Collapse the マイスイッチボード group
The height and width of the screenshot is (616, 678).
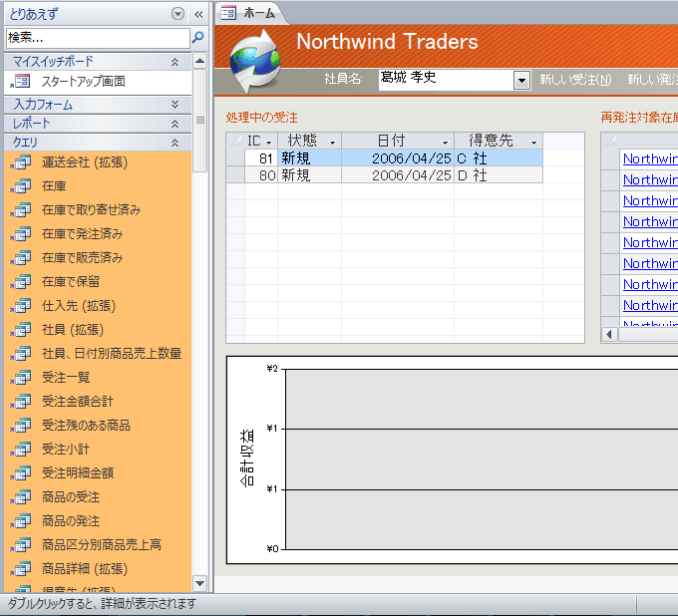[x=174, y=62]
